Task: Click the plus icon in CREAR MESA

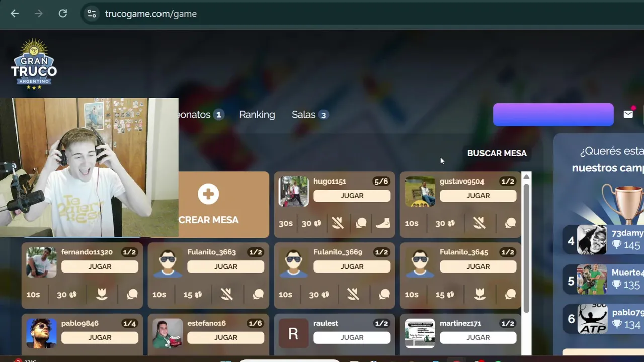Action: (x=208, y=194)
